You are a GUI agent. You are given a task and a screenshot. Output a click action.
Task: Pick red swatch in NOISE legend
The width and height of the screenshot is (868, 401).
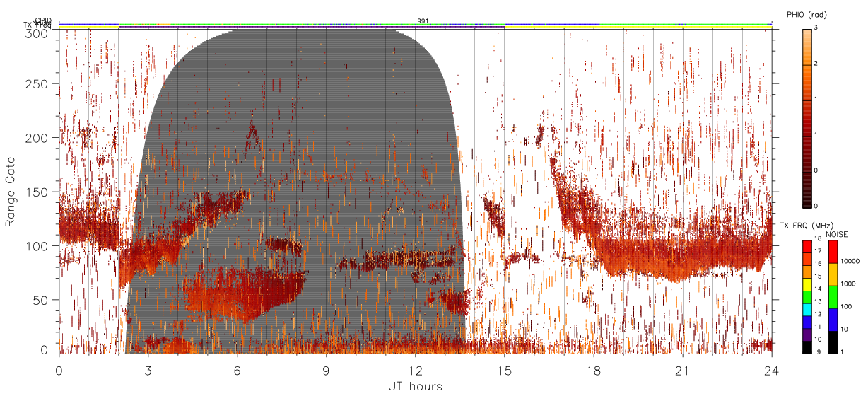pyautogui.click(x=833, y=252)
